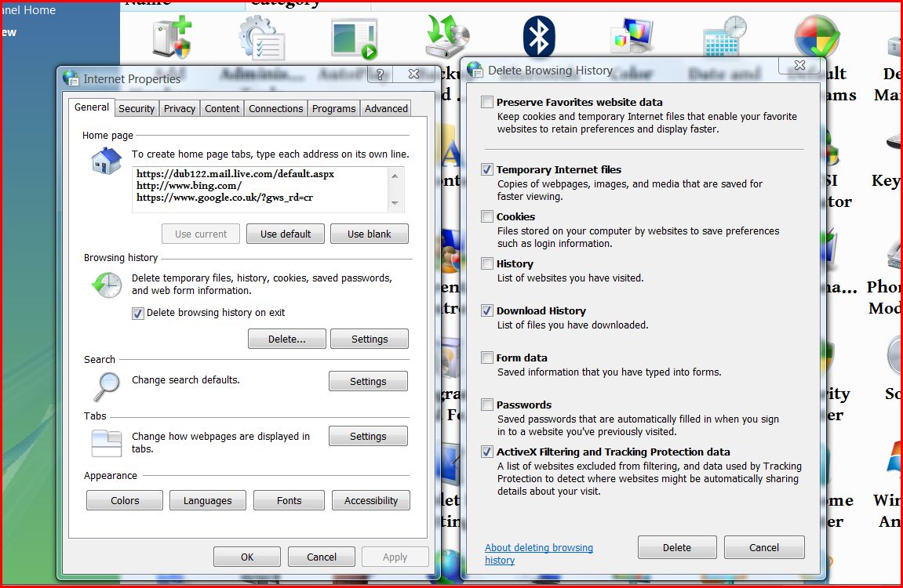Image resolution: width=903 pixels, height=588 pixels.
Task: Click the tabs folder icon
Action: (x=107, y=444)
